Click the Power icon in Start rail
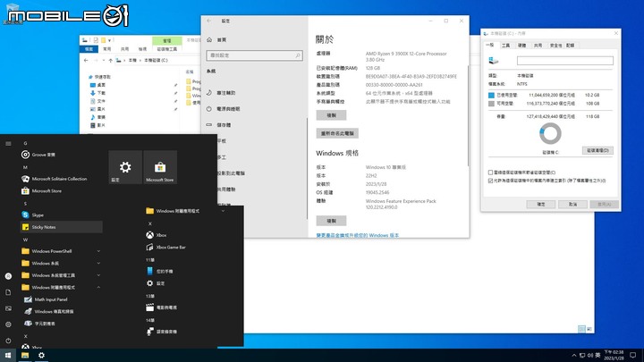644x362 pixels. pos(8,341)
